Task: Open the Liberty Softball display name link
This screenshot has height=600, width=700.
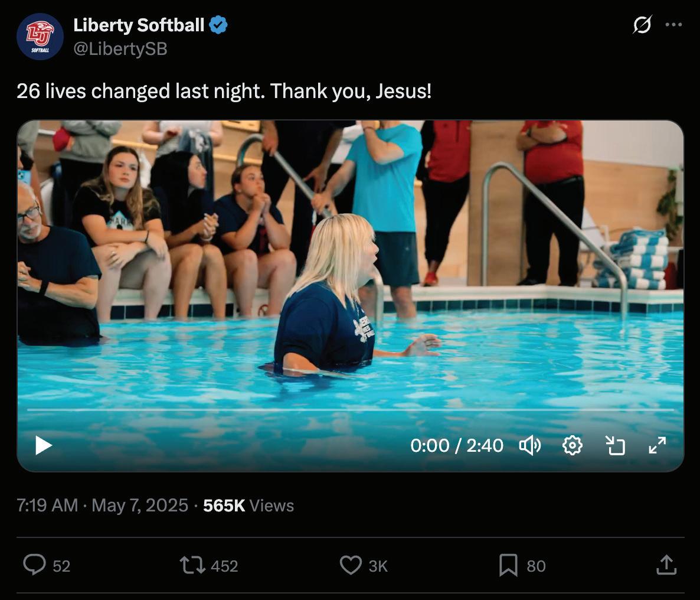Action: pyautogui.click(x=139, y=25)
